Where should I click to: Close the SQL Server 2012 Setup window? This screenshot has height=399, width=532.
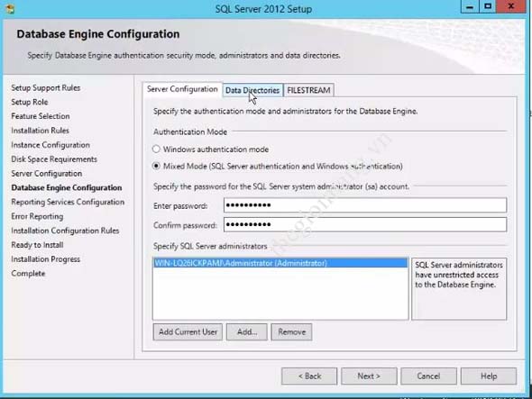coord(511,6)
